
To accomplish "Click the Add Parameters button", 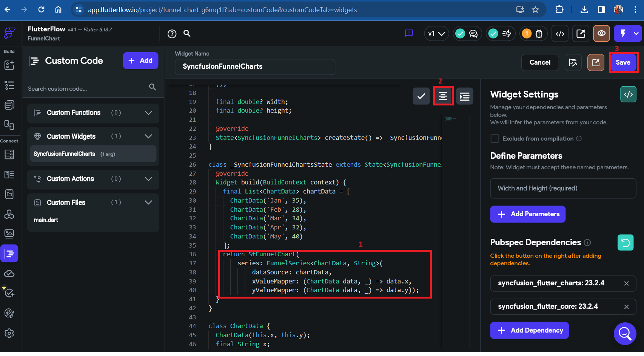I will tap(528, 214).
